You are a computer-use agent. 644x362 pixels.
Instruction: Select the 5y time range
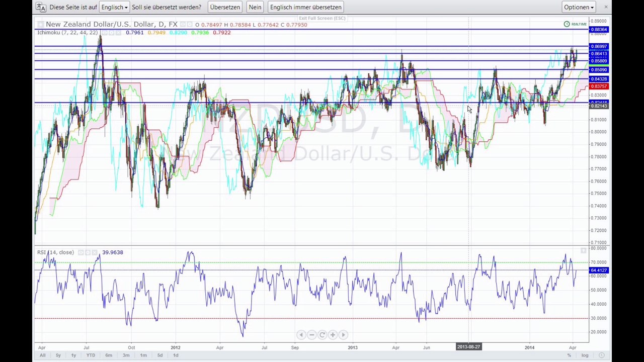coord(58,355)
